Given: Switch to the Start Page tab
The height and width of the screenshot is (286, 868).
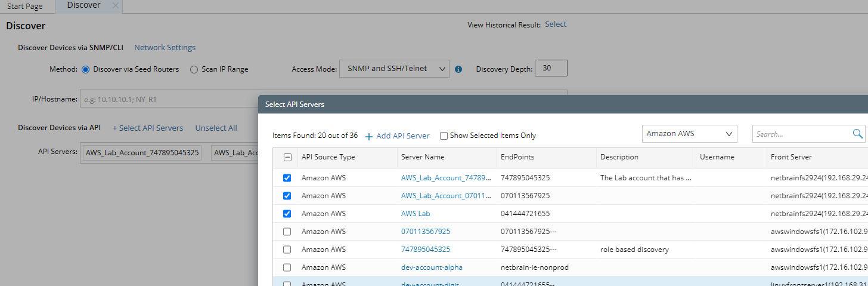Looking at the screenshot, I should 25,6.
